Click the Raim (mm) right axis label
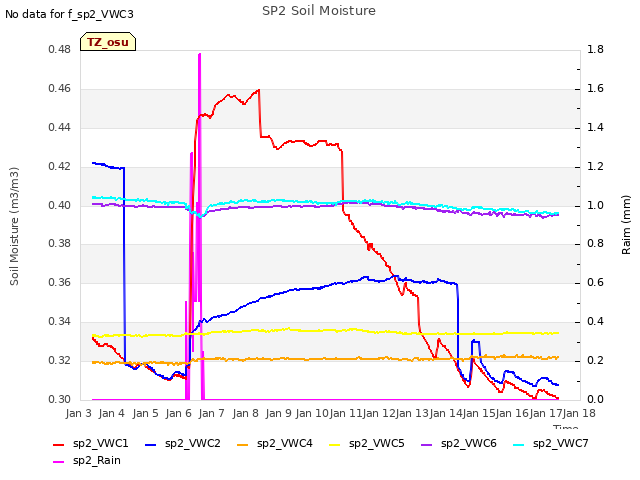Image resolution: width=640 pixels, height=480 pixels. point(626,225)
